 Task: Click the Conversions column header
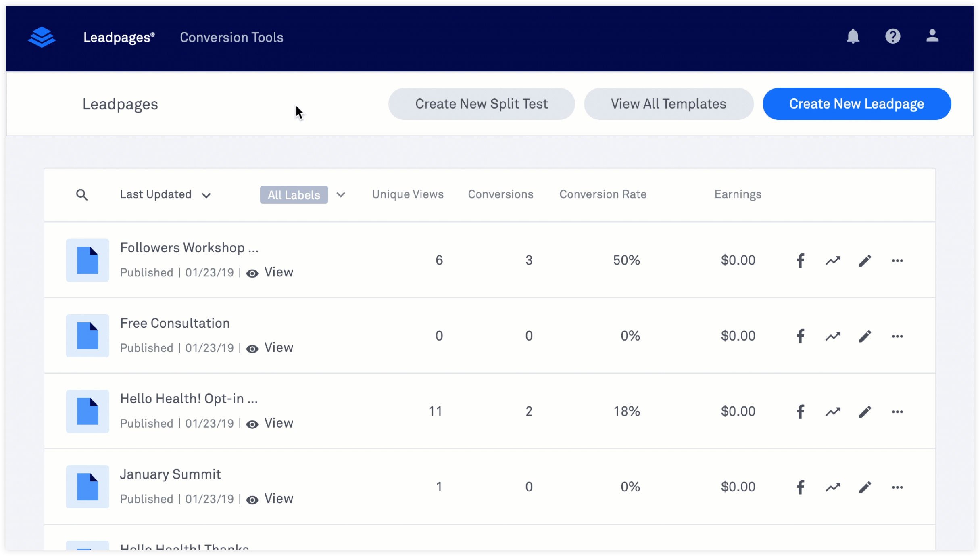click(x=500, y=194)
